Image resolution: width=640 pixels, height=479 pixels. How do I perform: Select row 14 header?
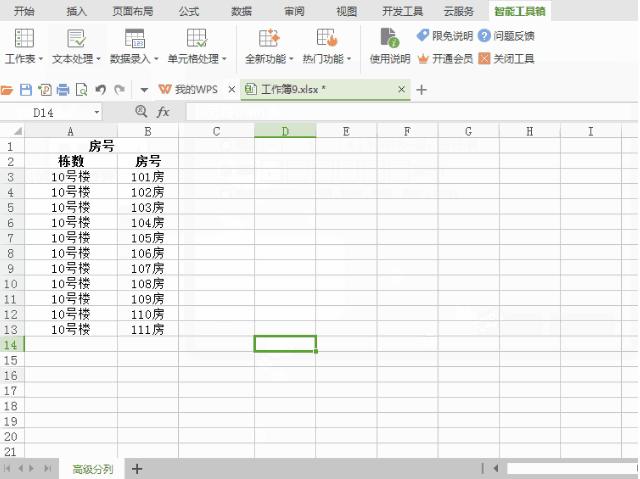12,345
